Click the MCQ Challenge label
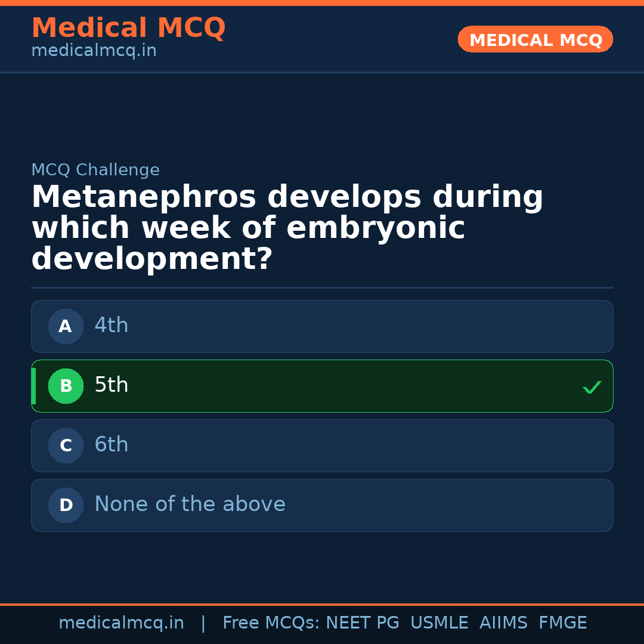The image size is (644, 644). pos(95,170)
